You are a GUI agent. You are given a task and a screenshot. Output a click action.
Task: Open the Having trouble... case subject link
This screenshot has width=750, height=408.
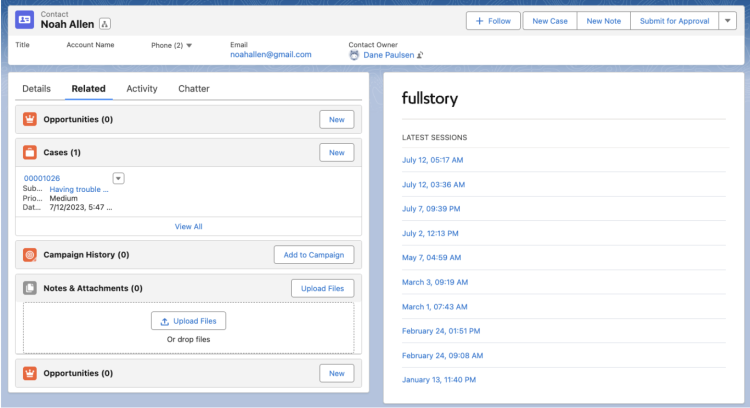pyautogui.click(x=79, y=189)
